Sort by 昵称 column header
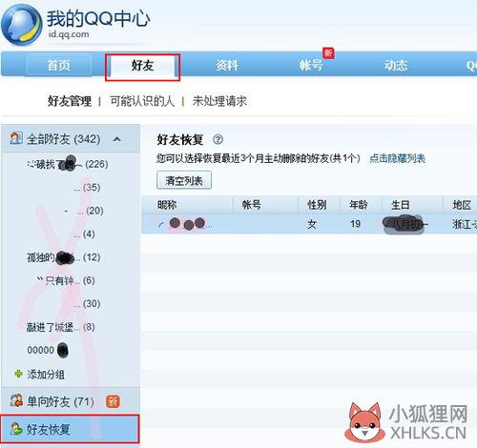Viewport: 477px width, 448px height. [167, 205]
